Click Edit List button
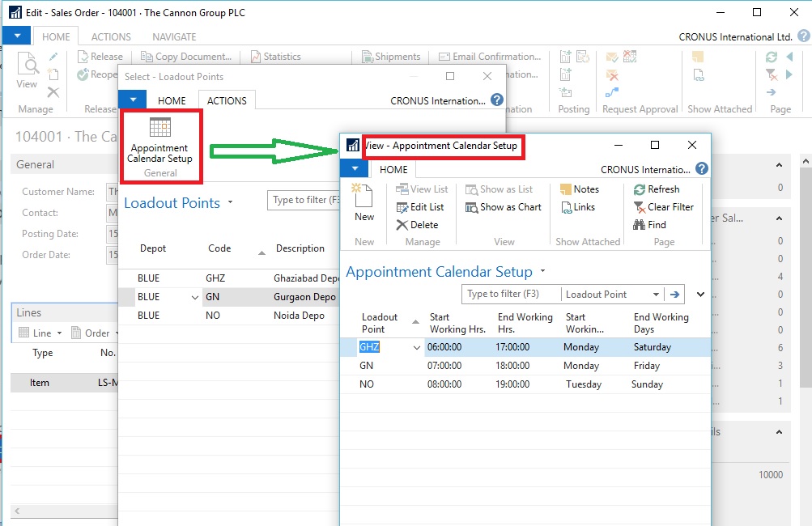Image resolution: width=812 pixels, height=526 pixels. (419, 207)
